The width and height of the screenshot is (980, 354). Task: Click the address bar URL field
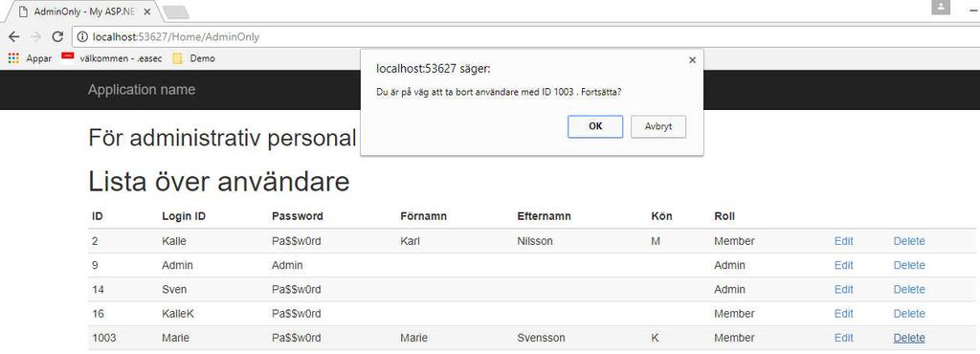click(525, 37)
